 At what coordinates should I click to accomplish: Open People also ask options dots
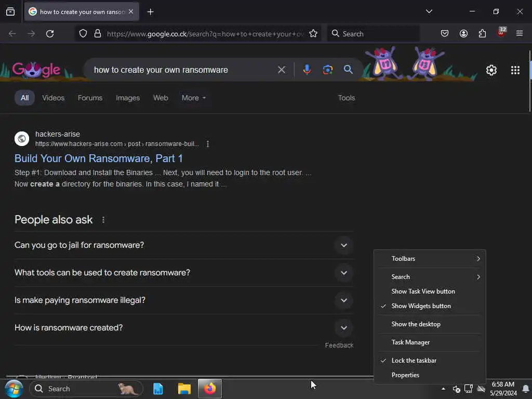click(103, 220)
